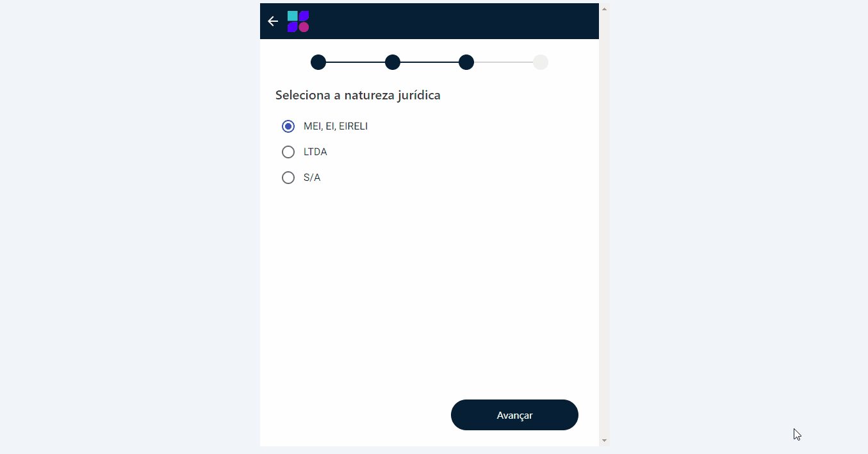
Task: Click the white form area background
Action: click(x=429, y=289)
